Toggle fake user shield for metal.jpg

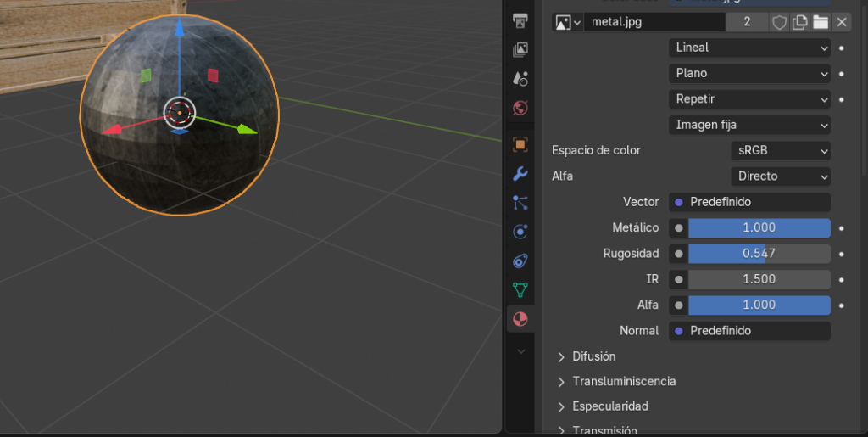[x=779, y=22]
